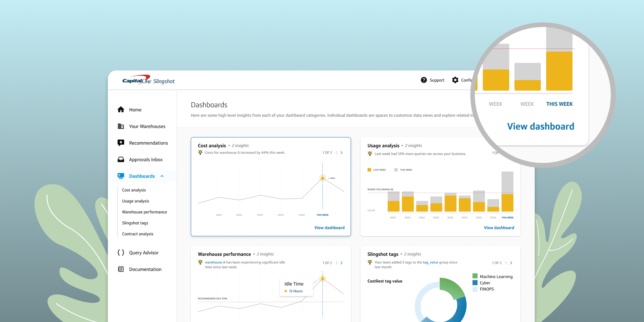644x322 pixels.
Task: Go to next insight in Warehouse performance
Action: click(x=341, y=263)
